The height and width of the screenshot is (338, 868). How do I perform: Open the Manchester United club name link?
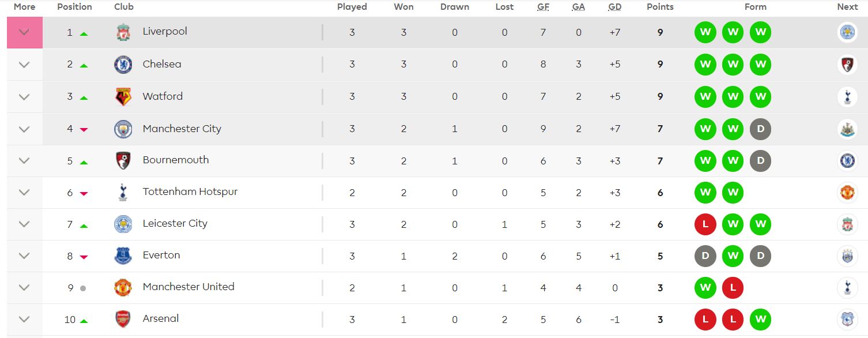(188, 287)
